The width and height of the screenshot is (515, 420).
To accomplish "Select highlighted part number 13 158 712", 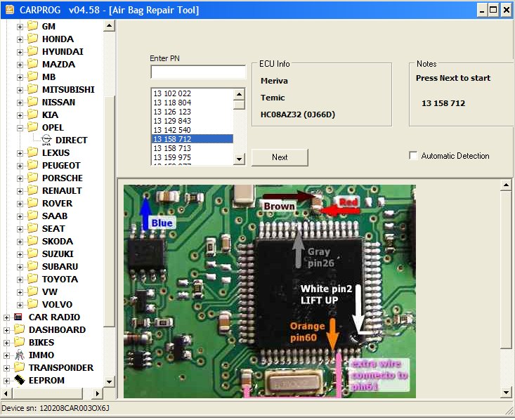I will click(193, 139).
